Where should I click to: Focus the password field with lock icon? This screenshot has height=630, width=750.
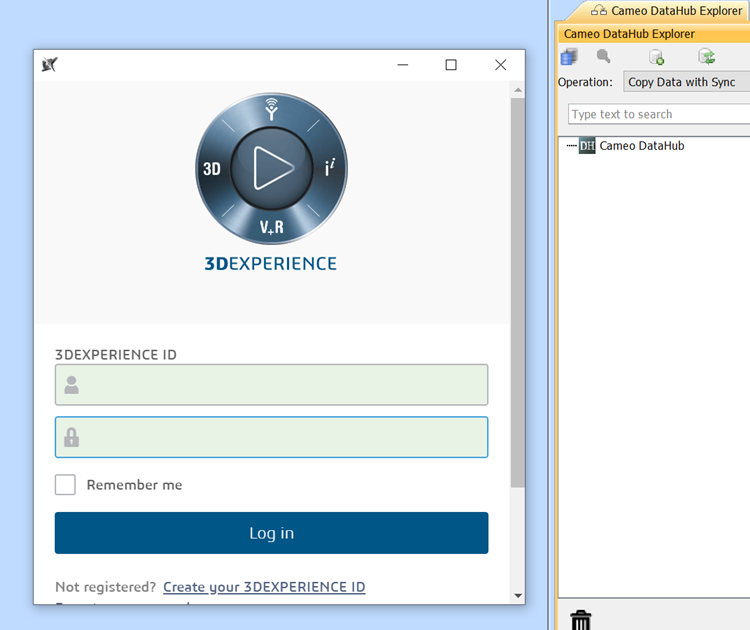coord(272,437)
